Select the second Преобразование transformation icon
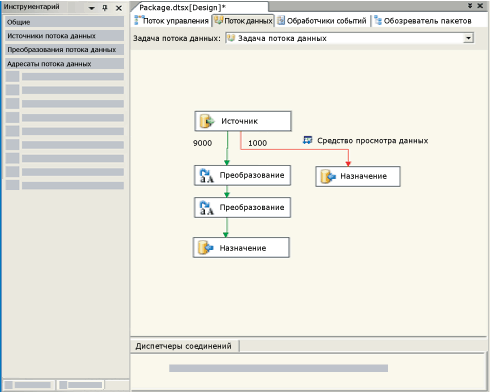The image size is (490, 392). click(x=206, y=208)
